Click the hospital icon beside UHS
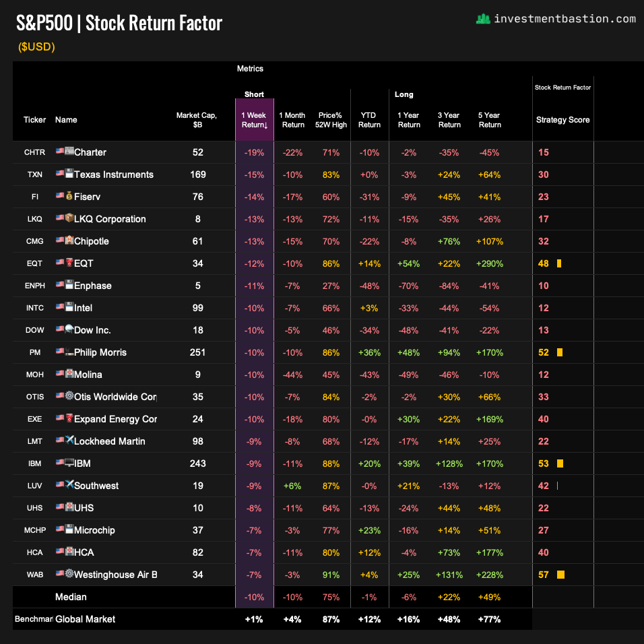644x644 pixels. coord(69,507)
